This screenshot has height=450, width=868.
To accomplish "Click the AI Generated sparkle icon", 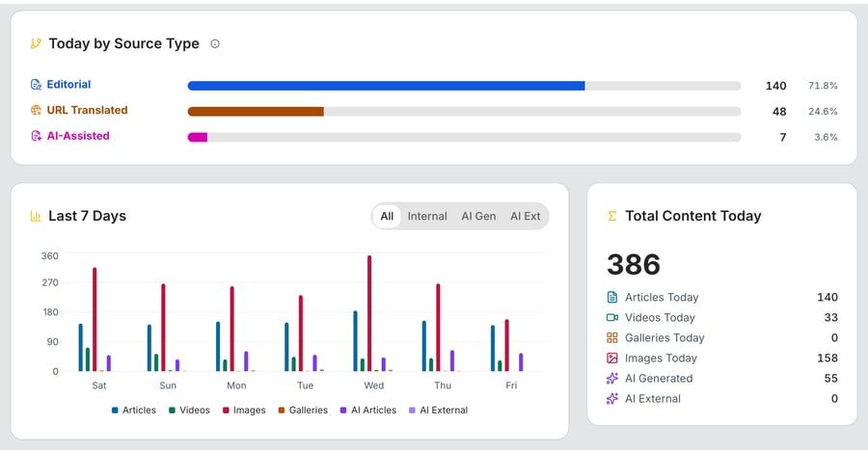I will click(612, 379).
